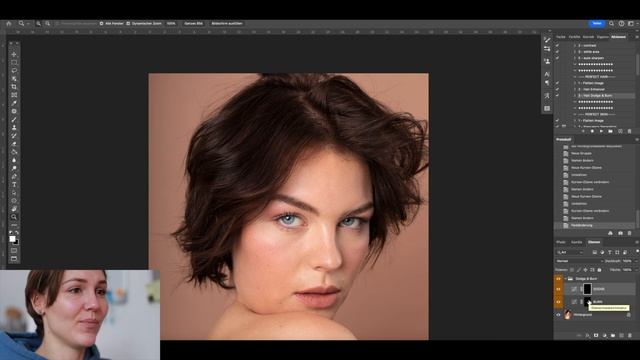Collapse the Dodge & Burn group

click(x=565, y=279)
